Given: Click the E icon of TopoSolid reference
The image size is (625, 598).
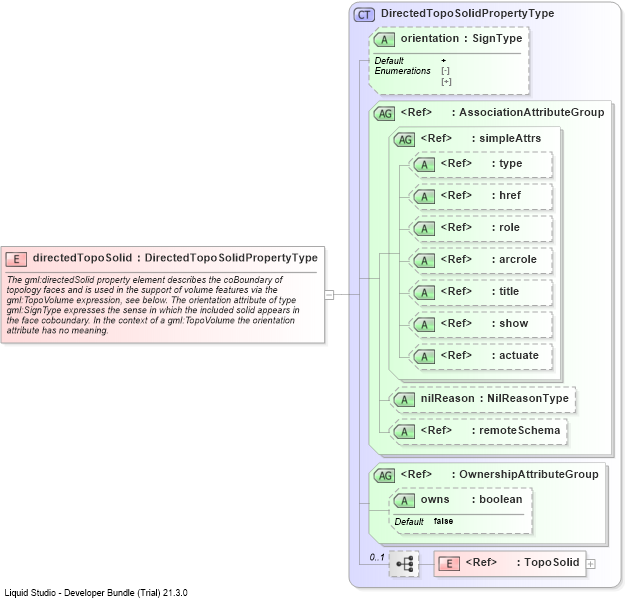Looking at the screenshot, I should 449,564.
